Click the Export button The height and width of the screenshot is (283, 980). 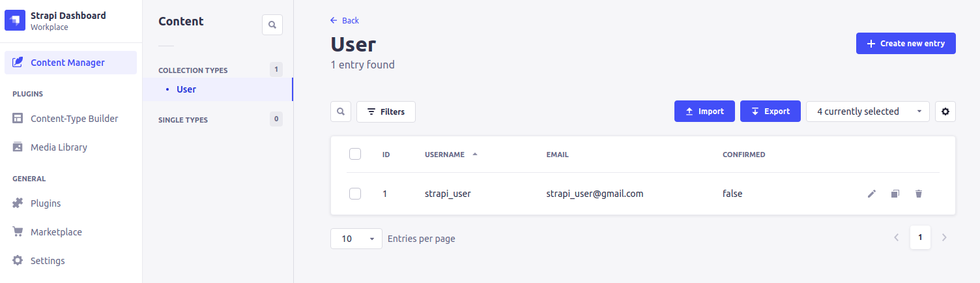tap(770, 112)
